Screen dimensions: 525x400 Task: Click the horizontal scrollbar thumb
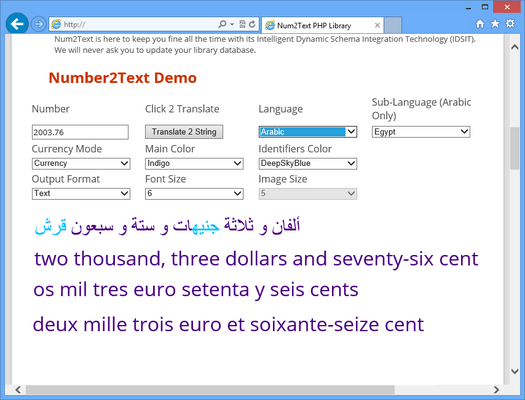tap(210, 390)
